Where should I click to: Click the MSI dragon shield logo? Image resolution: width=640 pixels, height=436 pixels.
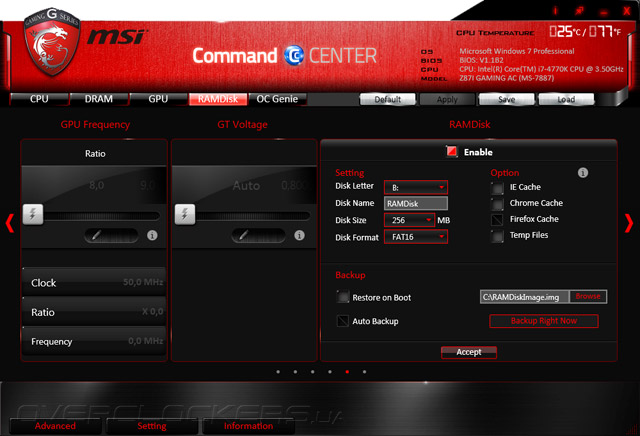(x=51, y=42)
